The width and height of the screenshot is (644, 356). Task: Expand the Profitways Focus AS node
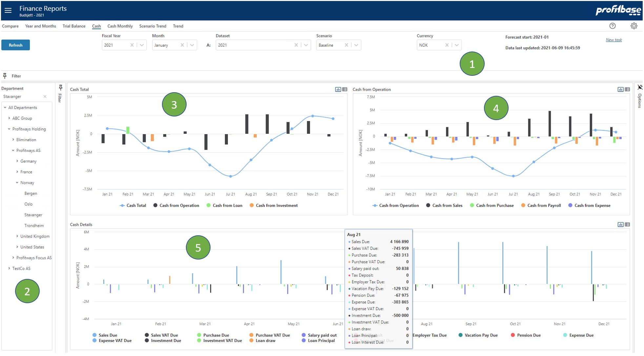(x=13, y=258)
